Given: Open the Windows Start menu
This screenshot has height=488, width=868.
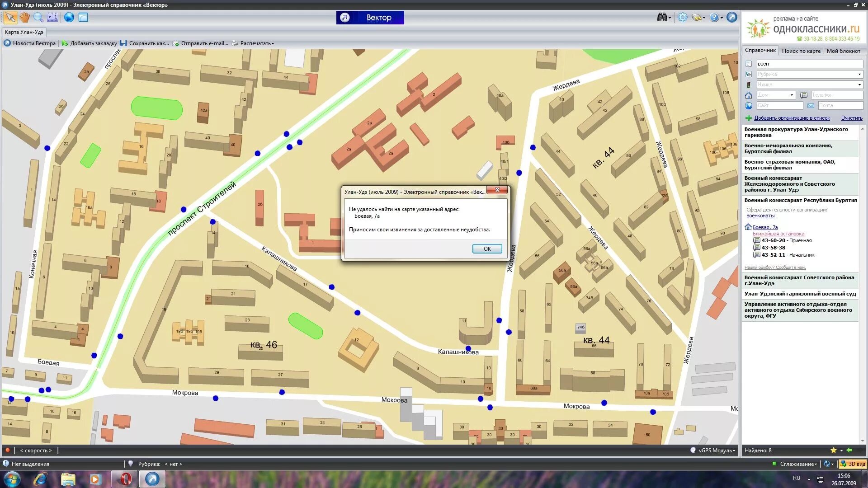Looking at the screenshot, I should [11, 479].
